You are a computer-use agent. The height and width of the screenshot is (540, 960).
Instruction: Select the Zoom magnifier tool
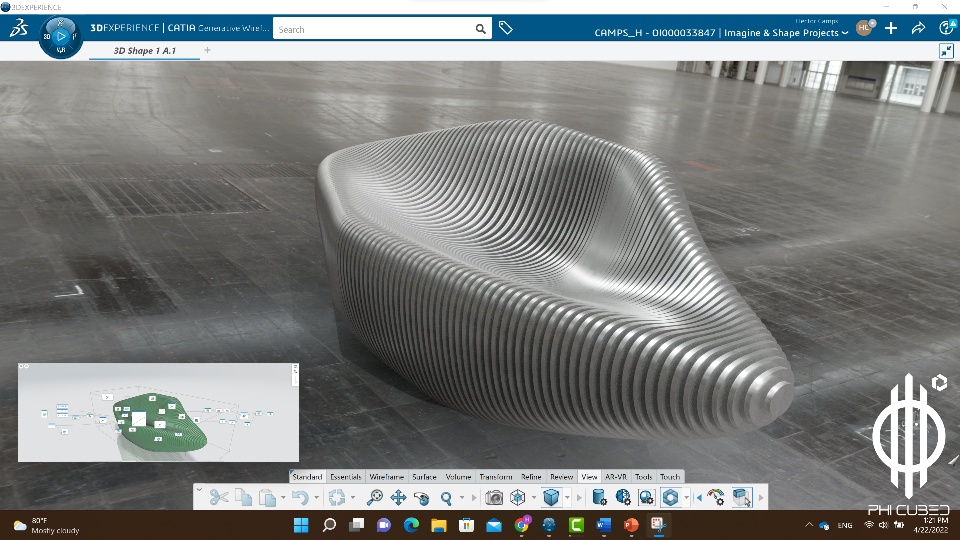click(x=446, y=498)
